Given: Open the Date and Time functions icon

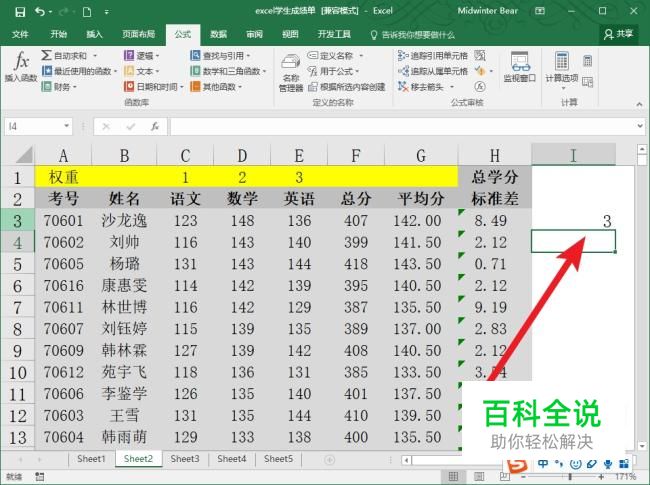Looking at the screenshot, I should pyautogui.click(x=129, y=87).
